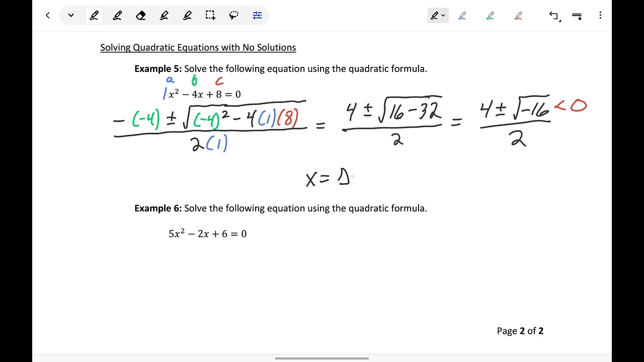Click the 'Example 6:' label

click(158, 208)
